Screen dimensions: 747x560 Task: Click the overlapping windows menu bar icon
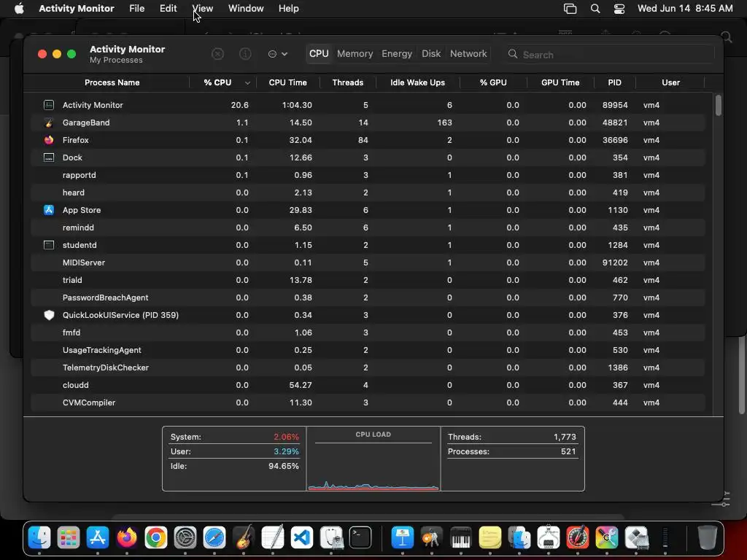pyautogui.click(x=570, y=9)
